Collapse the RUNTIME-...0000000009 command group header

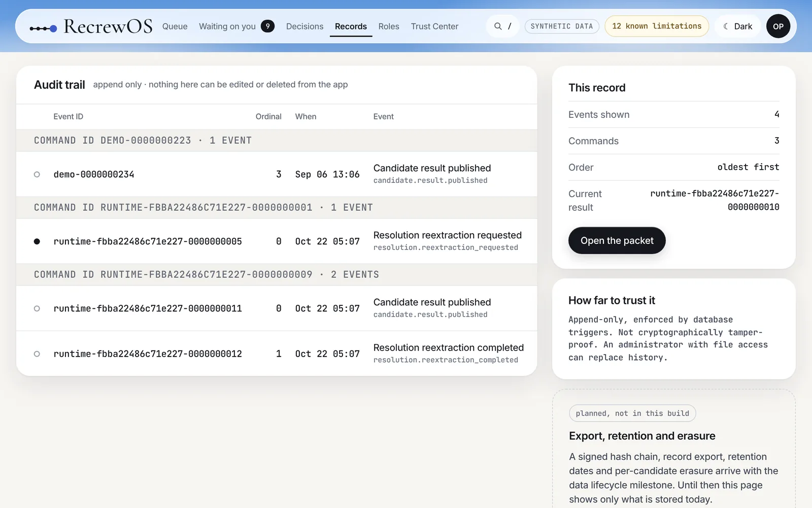click(x=277, y=275)
